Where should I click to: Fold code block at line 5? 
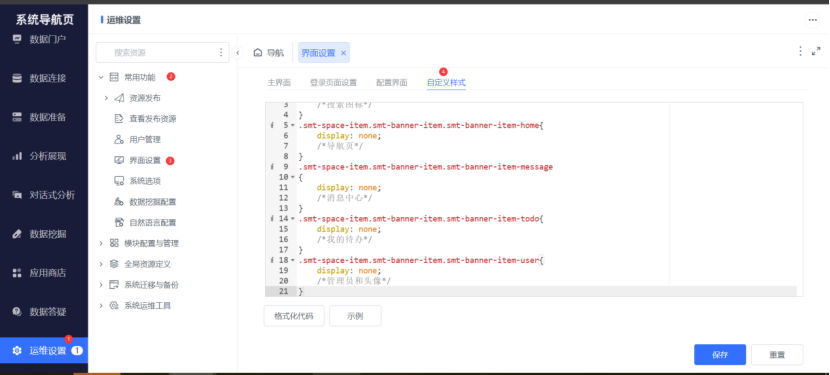(292, 126)
